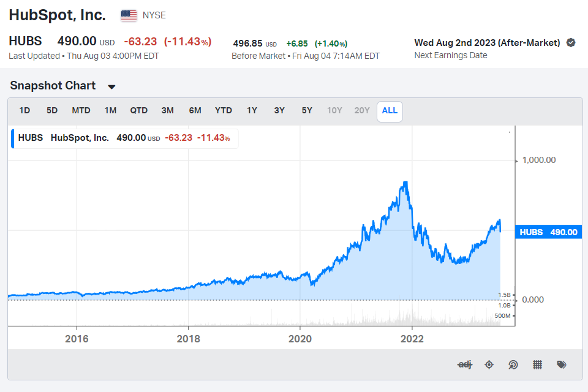Select the 1Y time range
The height and width of the screenshot is (392, 588).
click(x=252, y=111)
